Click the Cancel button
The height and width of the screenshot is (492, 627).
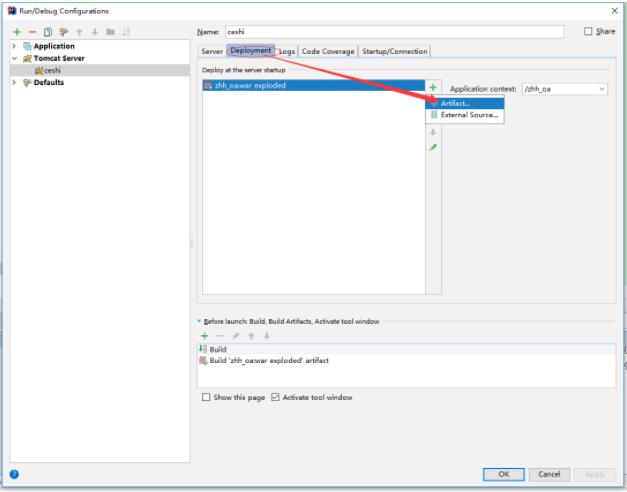coord(549,474)
